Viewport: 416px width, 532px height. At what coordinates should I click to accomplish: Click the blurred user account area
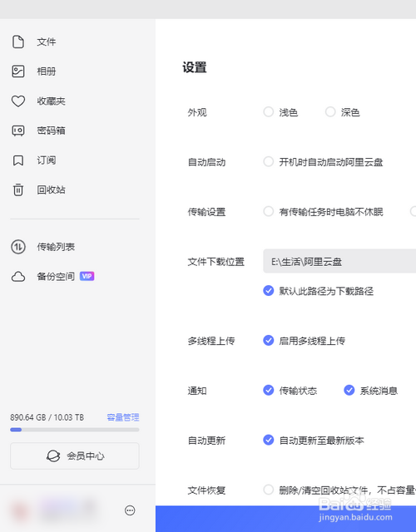click(x=52, y=510)
